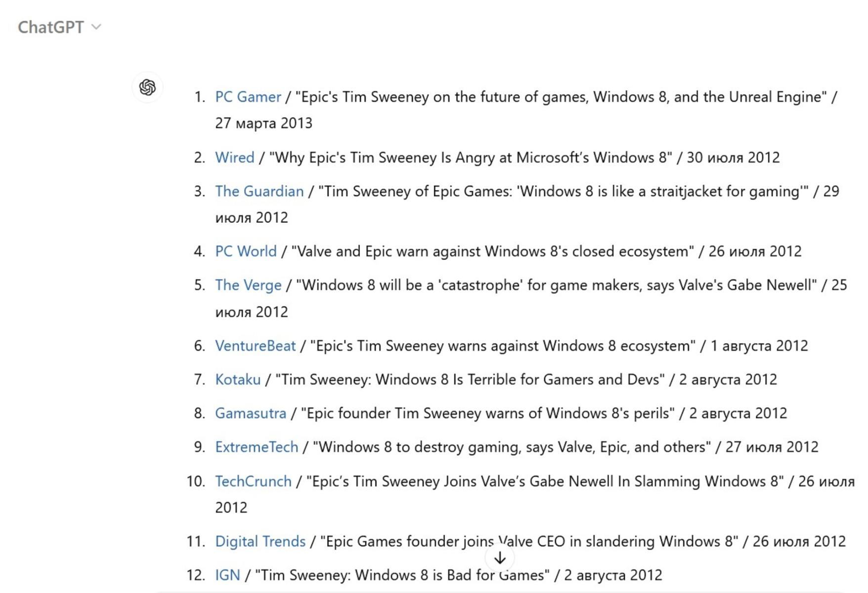
Task: Open the Wired link
Action: (234, 158)
